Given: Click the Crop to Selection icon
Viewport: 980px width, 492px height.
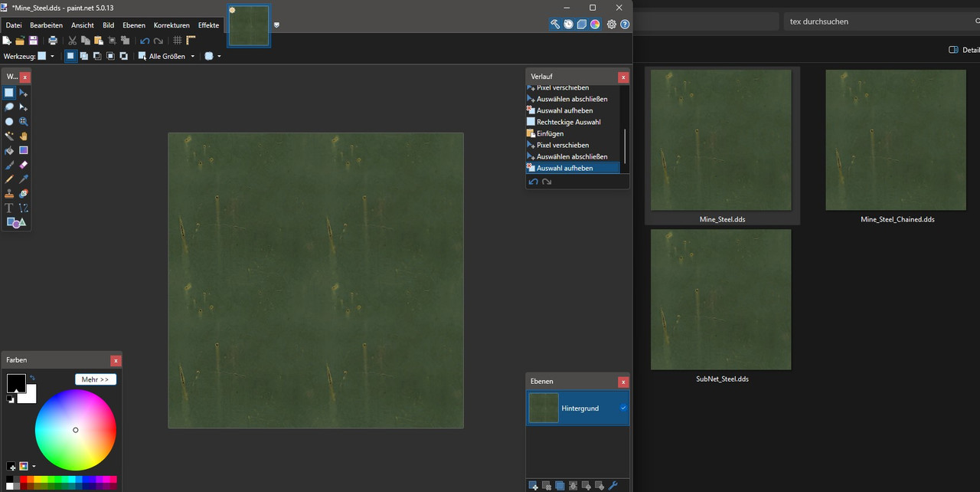Looking at the screenshot, I should pos(112,41).
